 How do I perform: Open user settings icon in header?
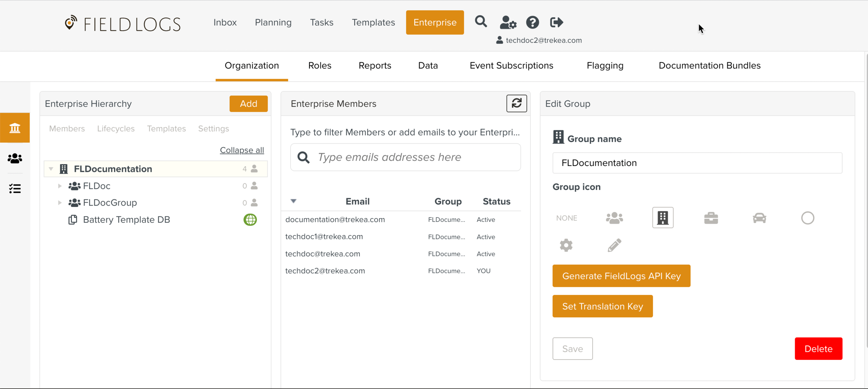click(x=508, y=23)
